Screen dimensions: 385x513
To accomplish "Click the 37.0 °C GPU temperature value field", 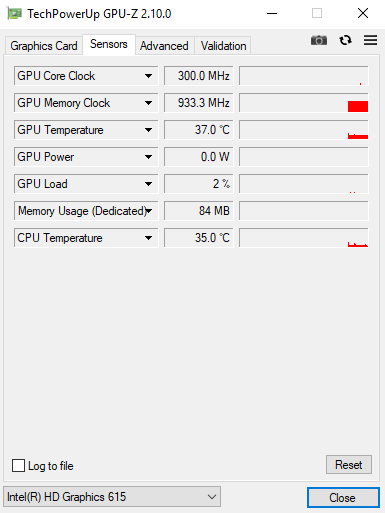I will point(199,130).
